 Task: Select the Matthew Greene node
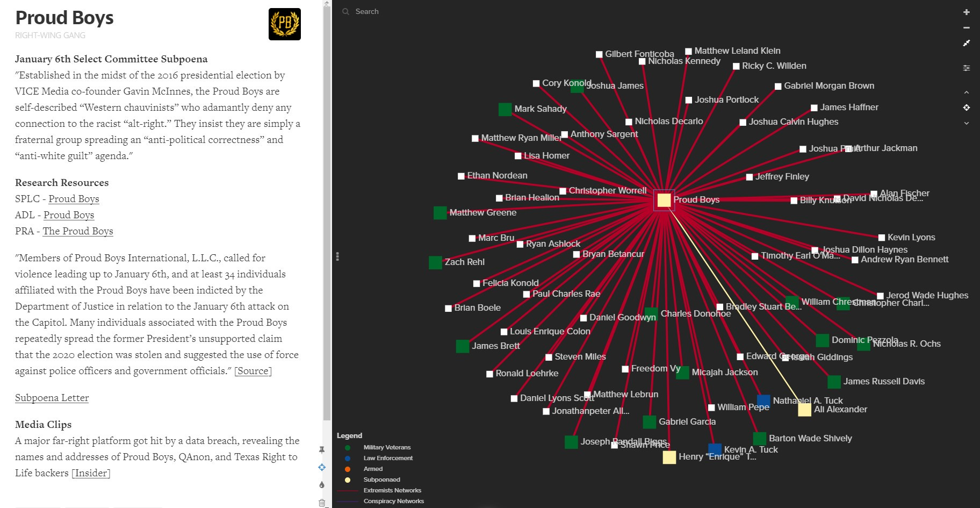[x=440, y=213]
